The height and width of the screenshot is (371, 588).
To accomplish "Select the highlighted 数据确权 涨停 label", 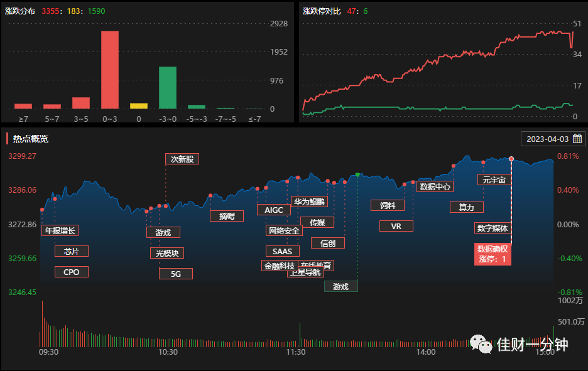I will (x=493, y=254).
